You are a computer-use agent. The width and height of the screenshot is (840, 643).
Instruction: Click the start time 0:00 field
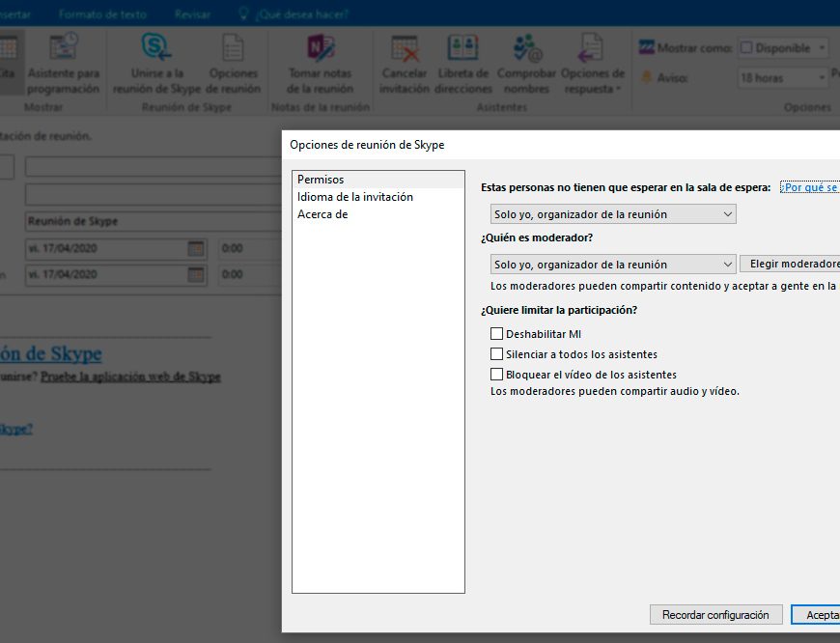[251, 249]
